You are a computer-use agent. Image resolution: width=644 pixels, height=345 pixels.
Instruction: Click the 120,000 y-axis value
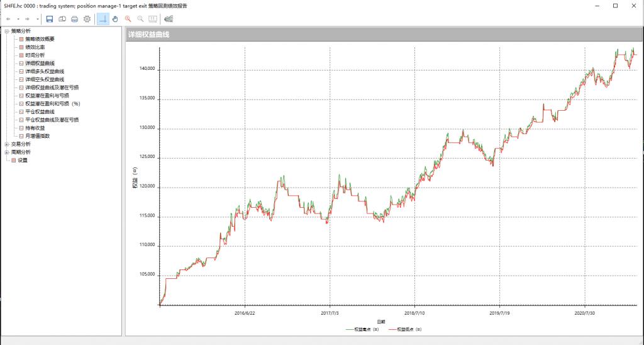coord(148,186)
